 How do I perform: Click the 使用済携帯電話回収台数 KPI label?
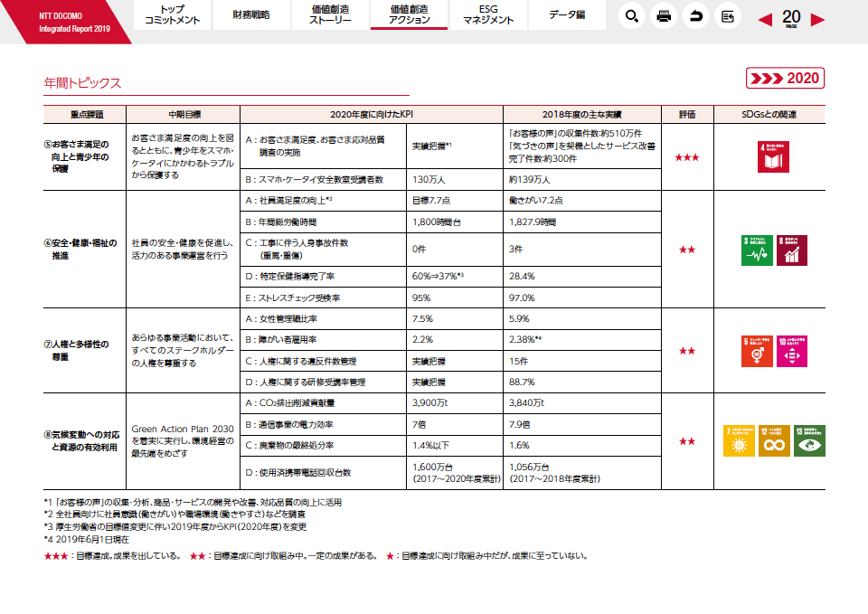tap(298, 473)
